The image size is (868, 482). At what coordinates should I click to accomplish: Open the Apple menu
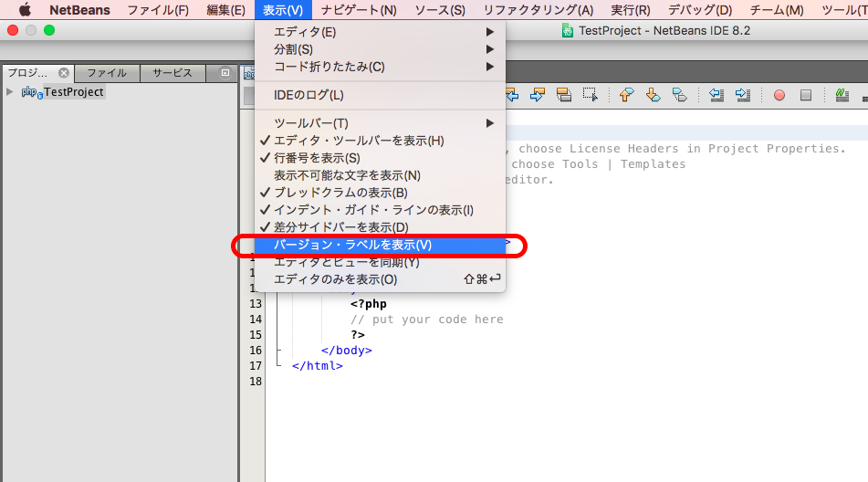point(25,10)
